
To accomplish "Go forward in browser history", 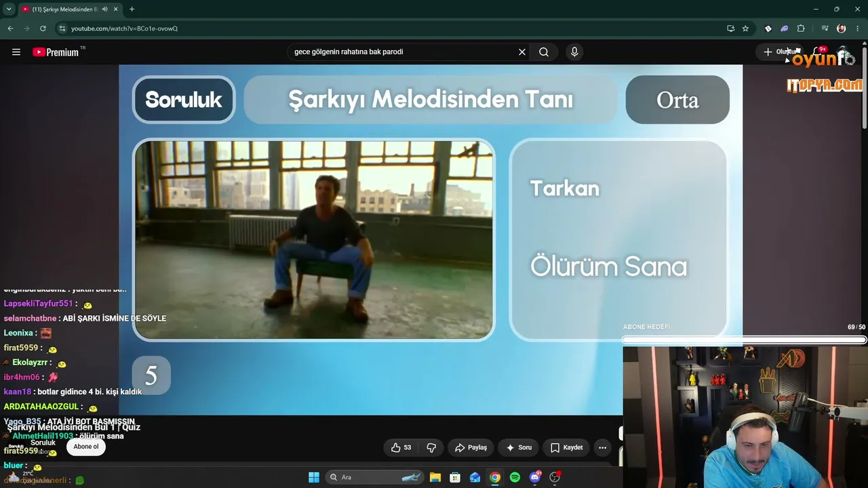I will [x=26, y=28].
